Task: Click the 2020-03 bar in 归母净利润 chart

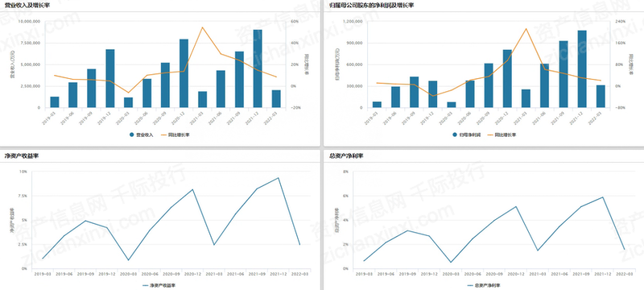Action: pos(452,105)
